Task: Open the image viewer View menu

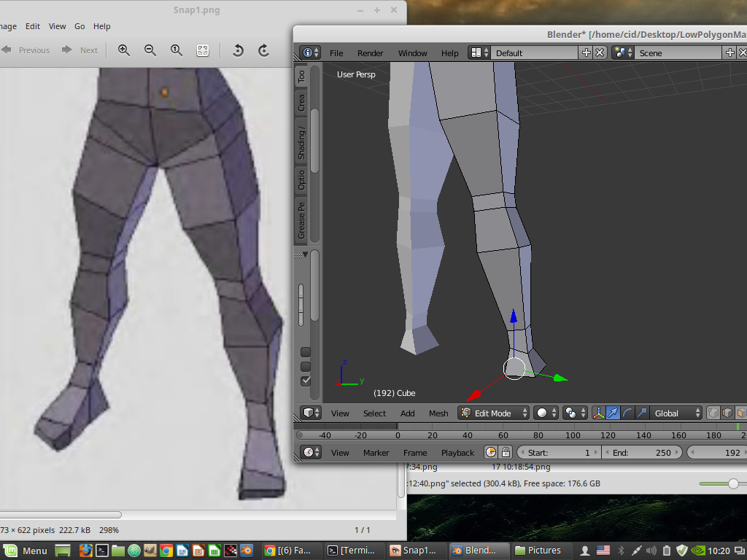Action: pos(57,26)
